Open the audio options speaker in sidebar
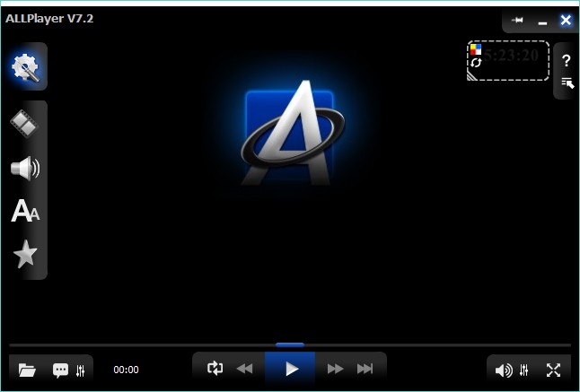Image resolution: width=580 pixels, height=392 pixels. 25,169
